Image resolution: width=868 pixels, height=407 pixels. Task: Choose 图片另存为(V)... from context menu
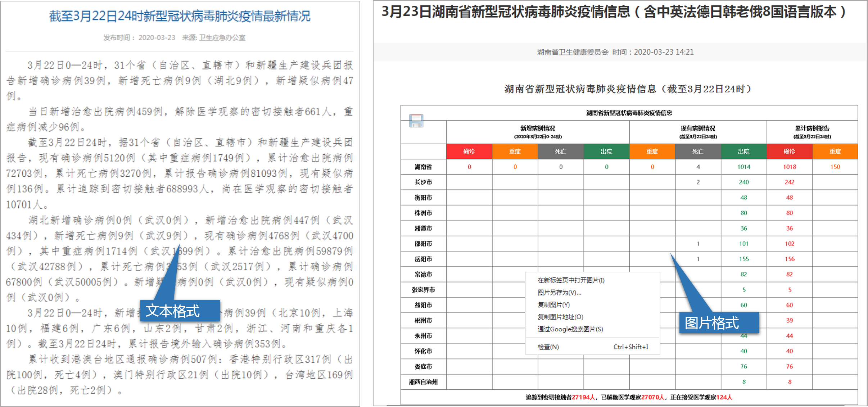pyautogui.click(x=559, y=293)
